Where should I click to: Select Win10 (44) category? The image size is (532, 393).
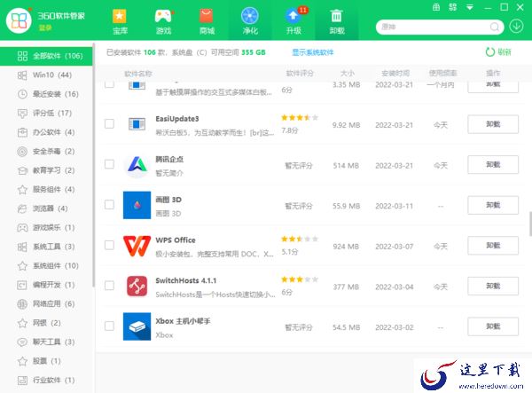[x=46, y=75]
